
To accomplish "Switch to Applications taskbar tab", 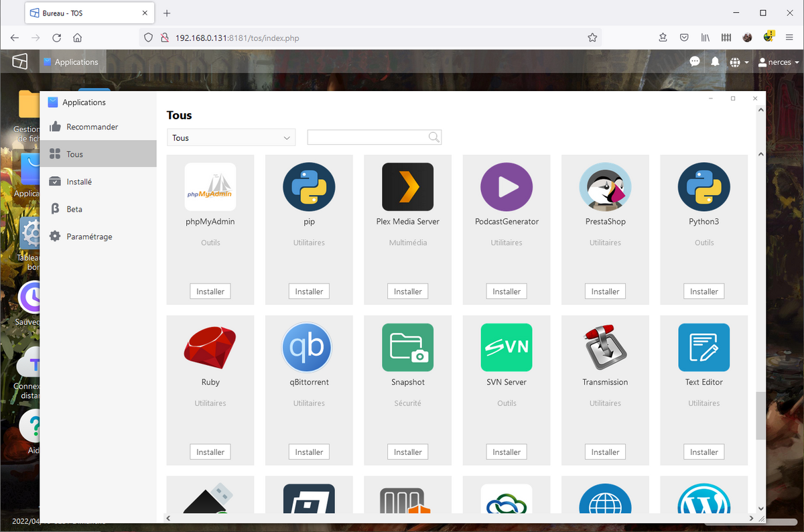I will point(71,62).
